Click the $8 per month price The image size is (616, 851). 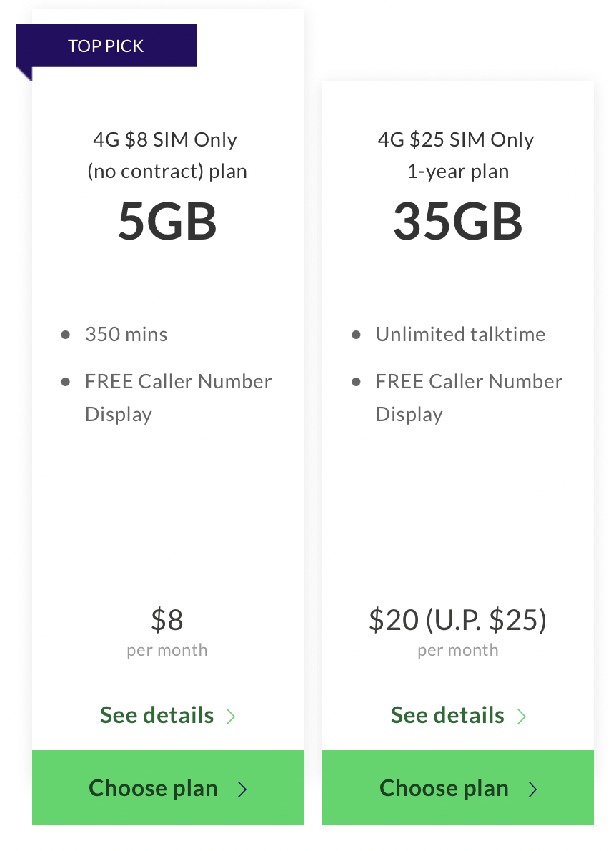pos(167,631)
